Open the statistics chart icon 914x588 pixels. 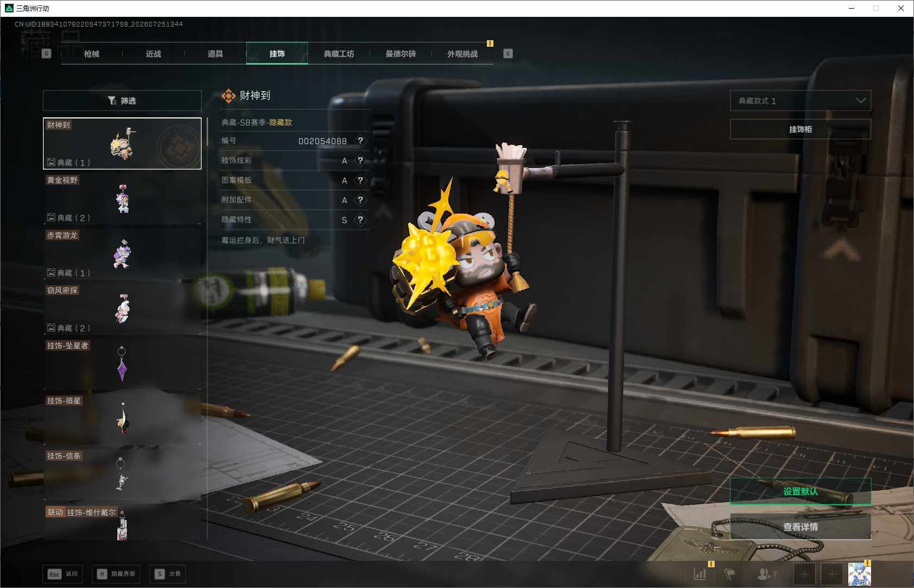pyautogui.click(x=700, y=574)
